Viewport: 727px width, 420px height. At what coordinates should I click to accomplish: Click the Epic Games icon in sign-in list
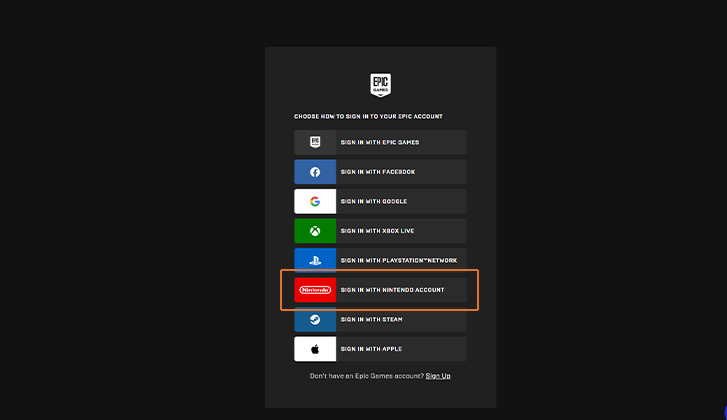315,142
